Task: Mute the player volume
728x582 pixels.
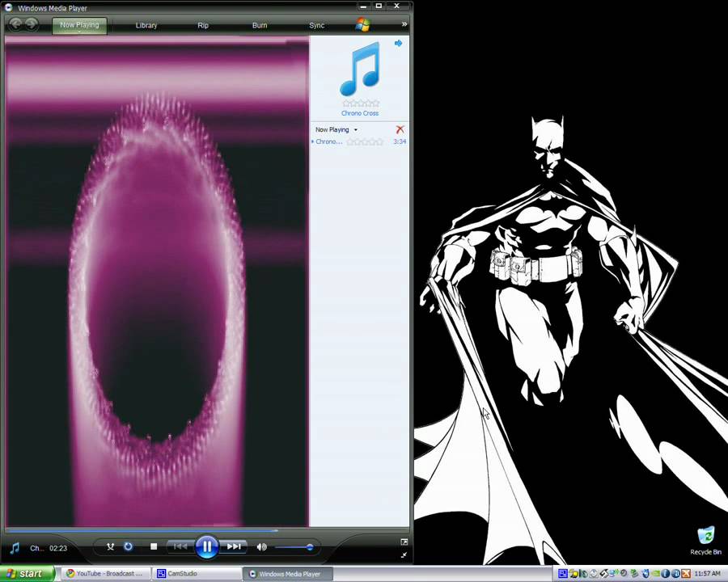Action: coord(261,547)
